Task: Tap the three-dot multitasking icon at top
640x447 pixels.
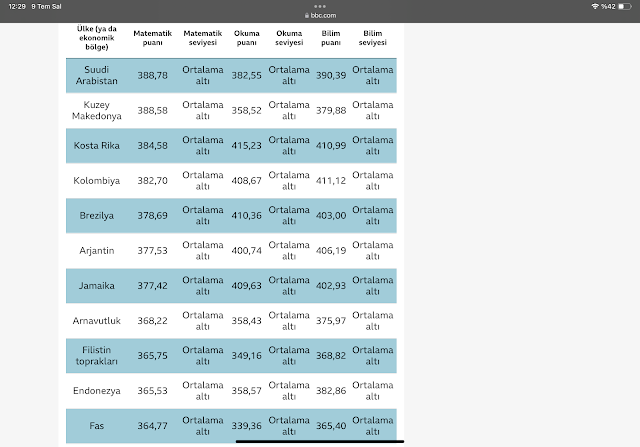Action: pos(320,5)
